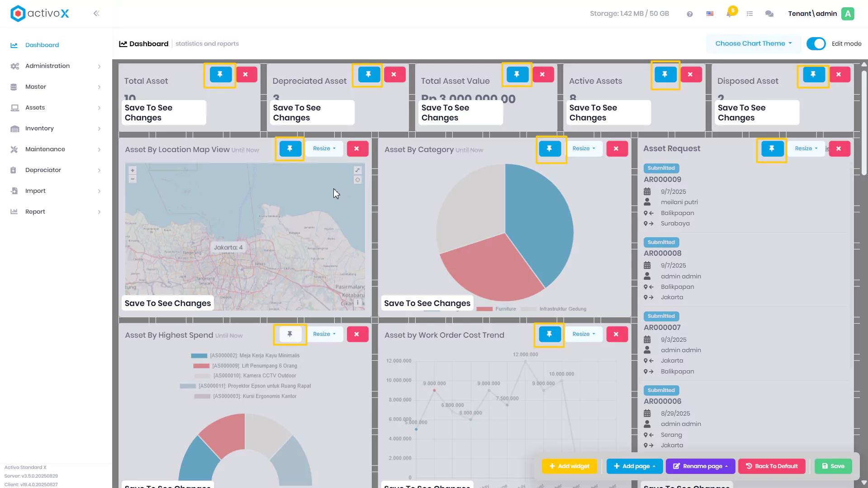868x488 pixels.
Task: Toggle Infrastruktur Gedung legend swatch
Action: (x=529, y=309)
